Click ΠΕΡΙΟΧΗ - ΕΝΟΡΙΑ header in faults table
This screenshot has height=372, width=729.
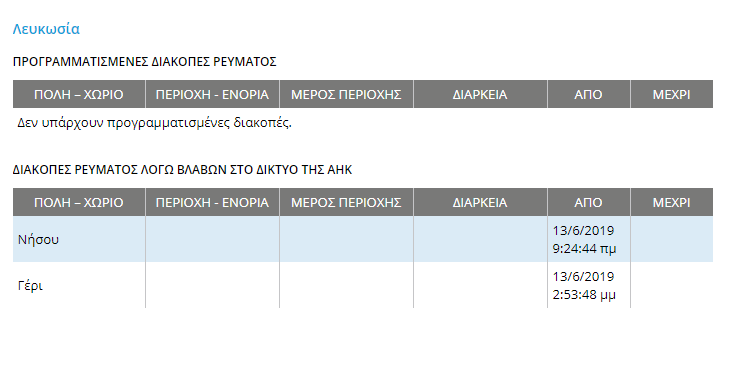[x=212, y=203]
